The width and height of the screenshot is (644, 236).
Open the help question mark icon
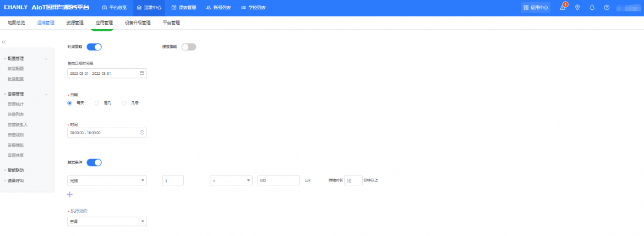[607, 8]
